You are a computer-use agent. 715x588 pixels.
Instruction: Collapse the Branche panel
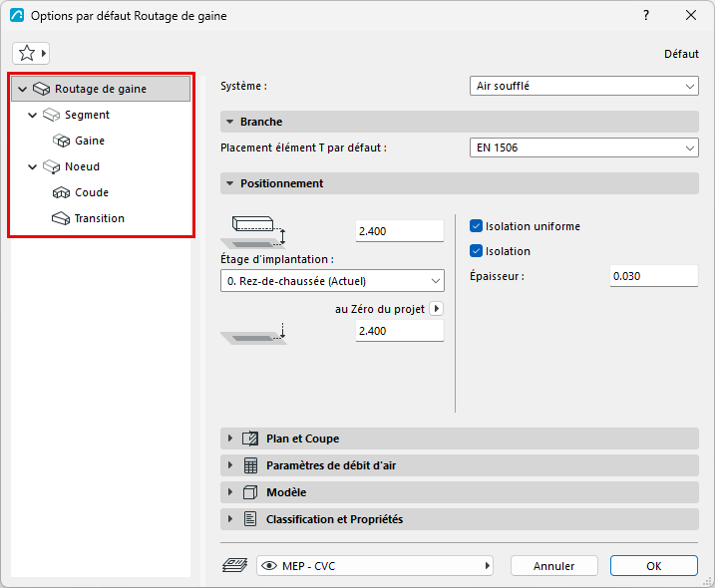(x=230, y=122)
